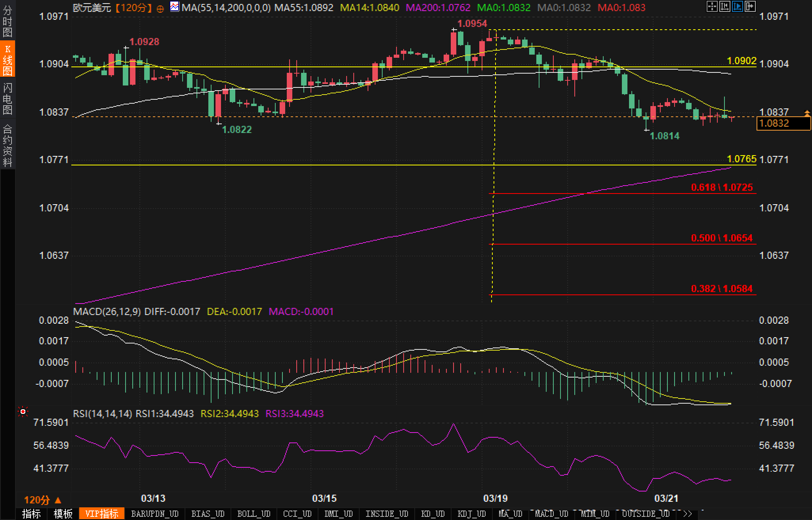Click the chart axis shift-left icon
The height and width of the screenshot is (520, 812).
[x=724, y=6]
